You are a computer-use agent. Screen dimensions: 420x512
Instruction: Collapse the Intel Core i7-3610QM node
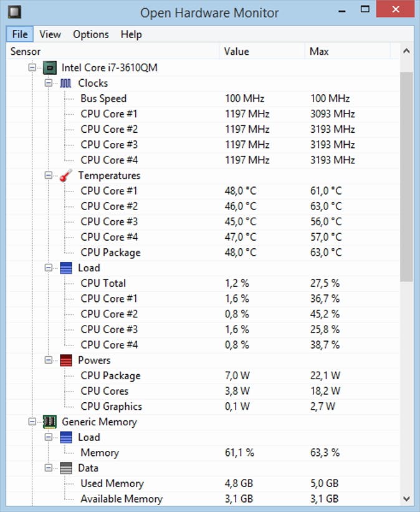pos(33,67)
